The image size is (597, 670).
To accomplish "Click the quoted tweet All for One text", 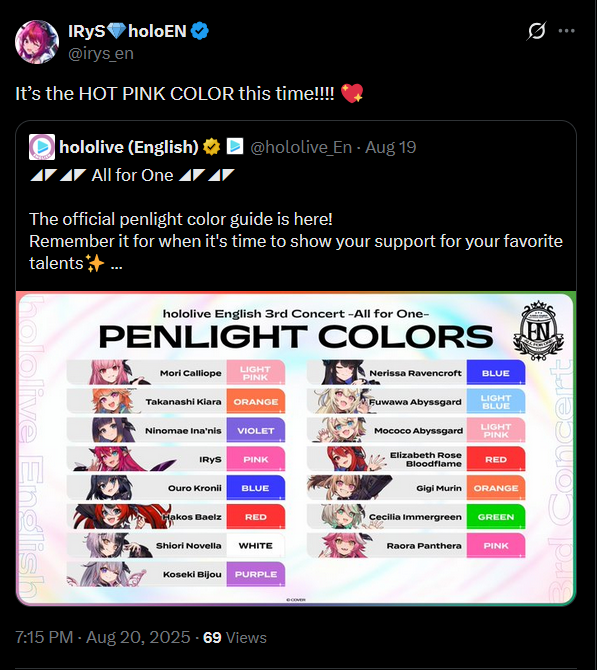I will tap(132, 175).
